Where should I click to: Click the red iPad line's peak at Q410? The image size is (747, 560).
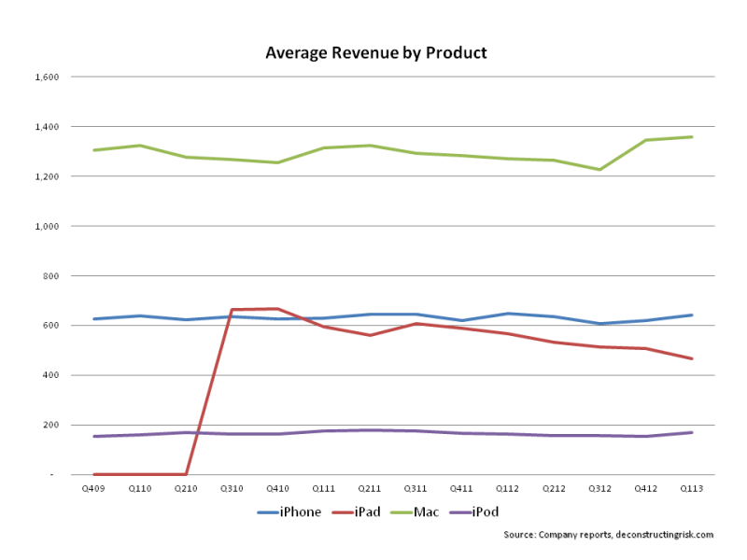coord(278,309)
